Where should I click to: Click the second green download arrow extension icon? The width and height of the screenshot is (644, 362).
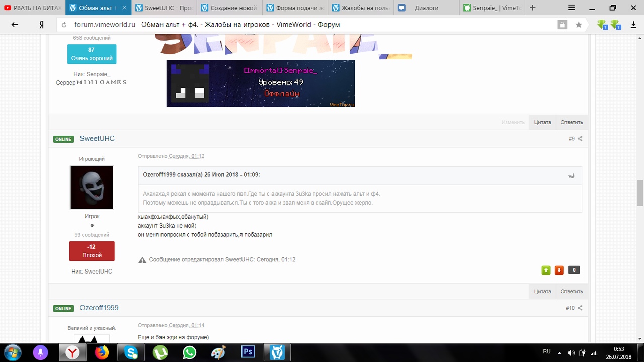(x=616, y=24)
